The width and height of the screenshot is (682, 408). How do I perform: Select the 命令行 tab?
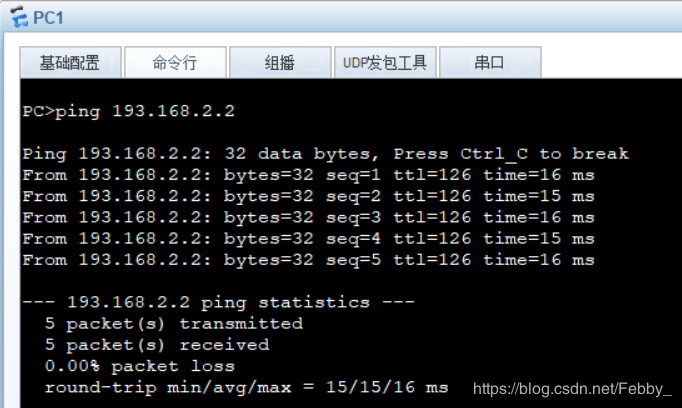174,63
